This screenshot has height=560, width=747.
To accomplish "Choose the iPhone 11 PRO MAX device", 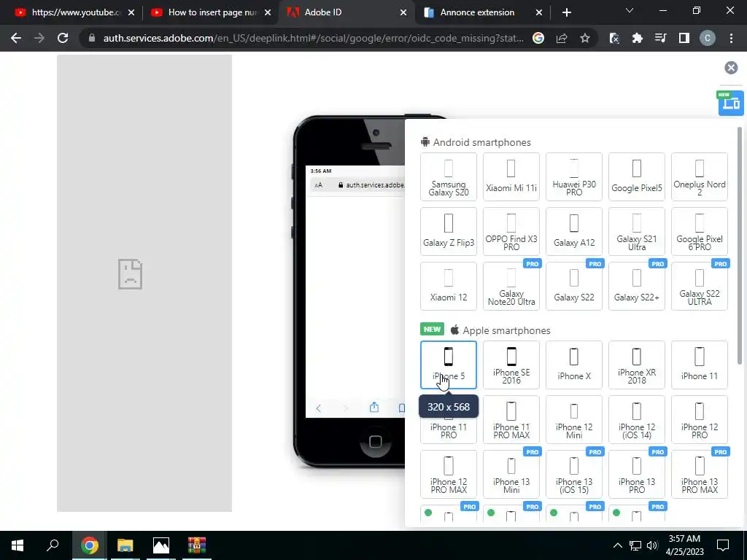I will point(511,419).
